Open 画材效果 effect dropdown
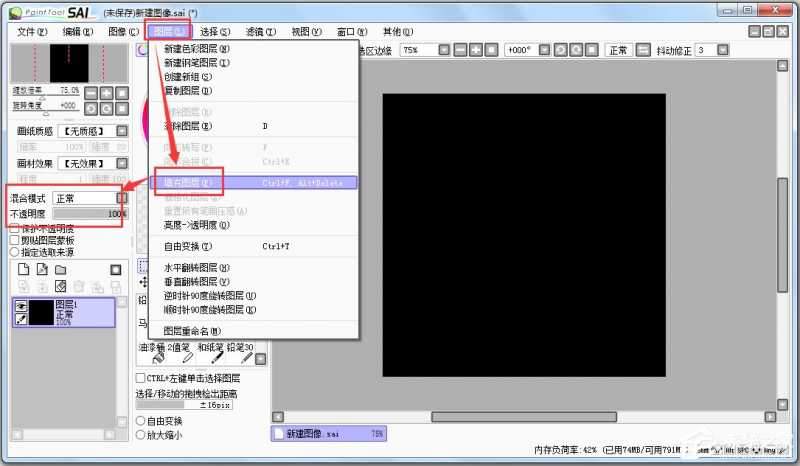Viewport: 800px width, 466px height. tap(122, 163)
